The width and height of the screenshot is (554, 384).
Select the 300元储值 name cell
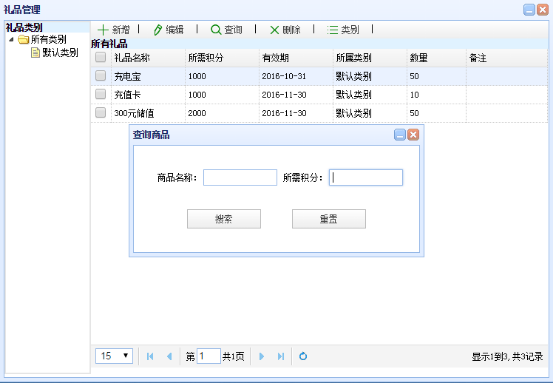point(148,113)
